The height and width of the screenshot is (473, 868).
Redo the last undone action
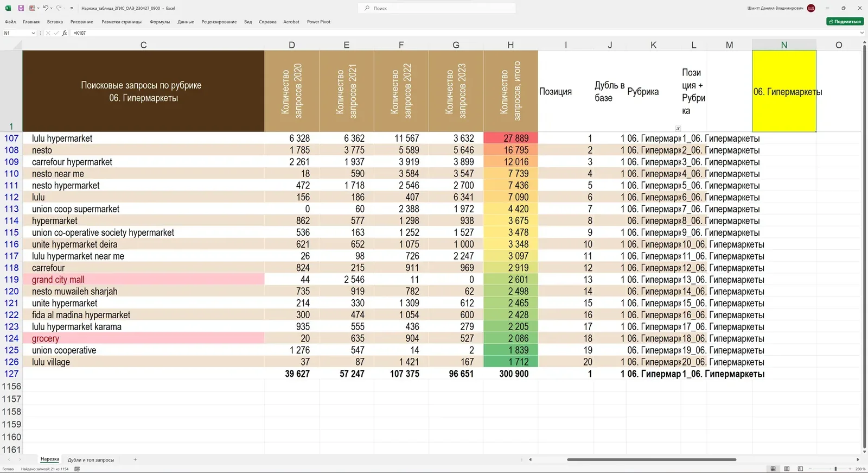pyautogui.click(x=59, y=8)
